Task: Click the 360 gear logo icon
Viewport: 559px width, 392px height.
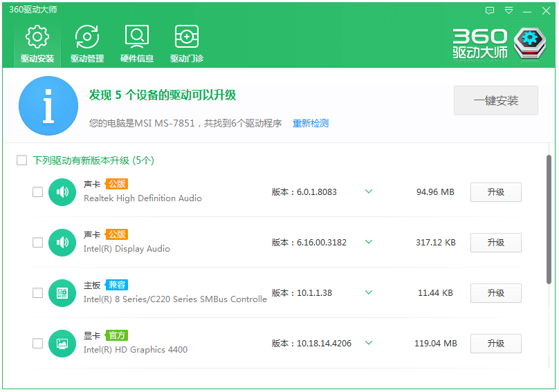Action: [530, 43]
